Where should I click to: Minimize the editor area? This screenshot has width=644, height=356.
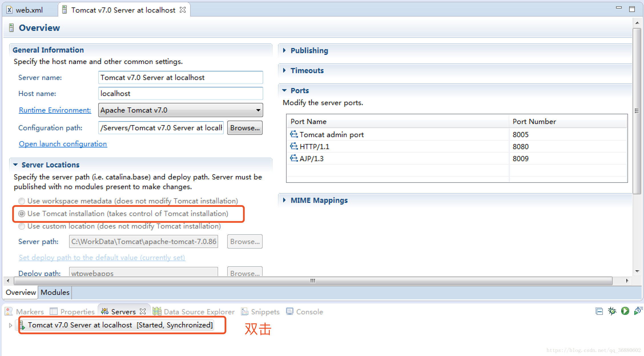coord(619,8)
